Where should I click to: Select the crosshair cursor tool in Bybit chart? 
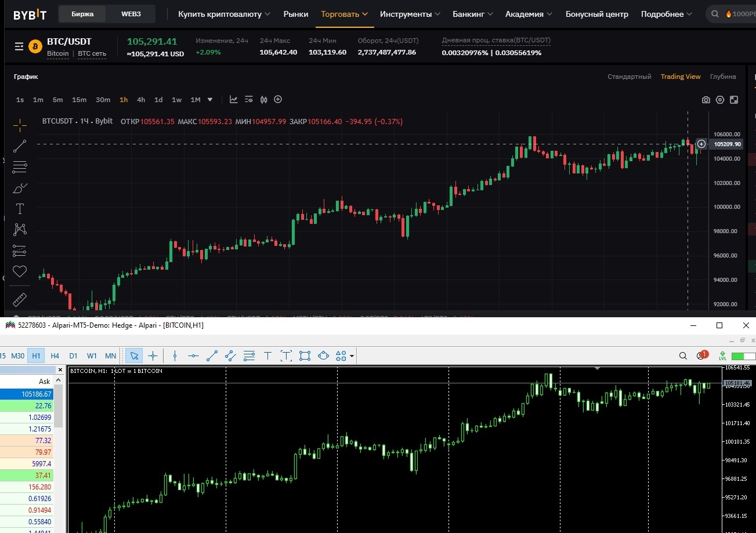[20, 124]
